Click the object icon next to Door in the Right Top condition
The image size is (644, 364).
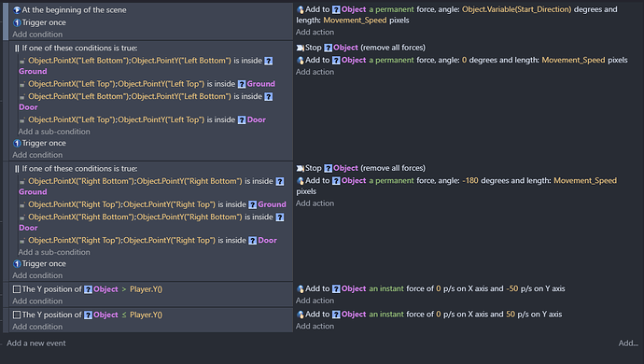point(253,241)
